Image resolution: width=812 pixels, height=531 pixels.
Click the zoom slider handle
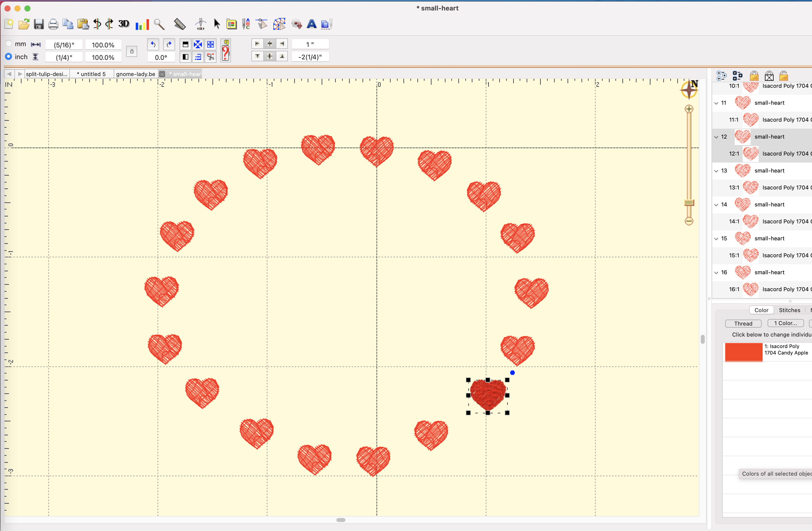tap(689, 203)
